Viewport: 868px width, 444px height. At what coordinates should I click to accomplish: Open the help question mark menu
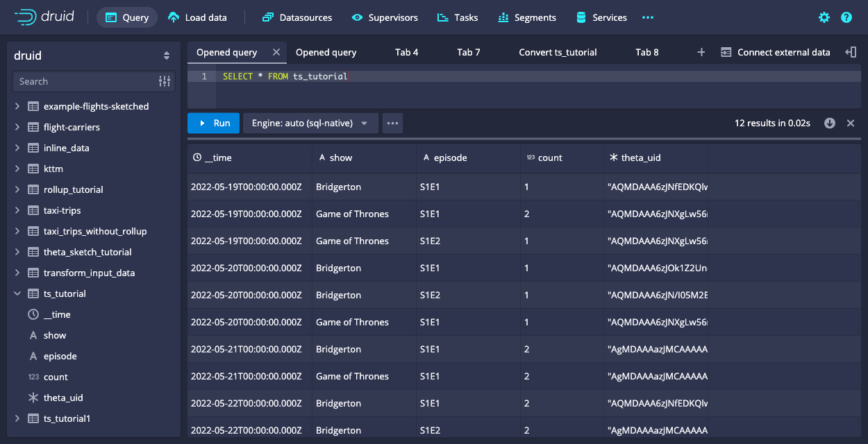tap(846, 17)
